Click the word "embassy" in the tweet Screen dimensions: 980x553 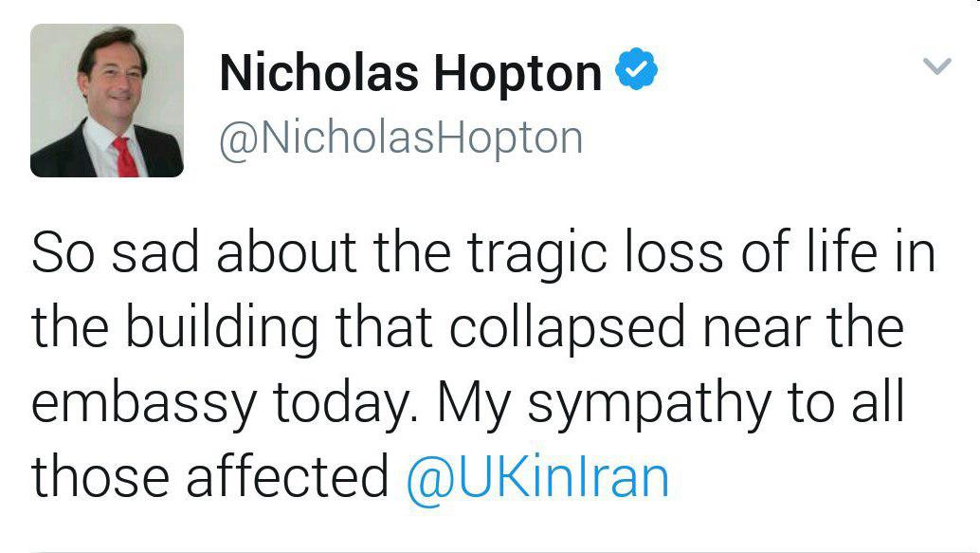coord(143,404)
